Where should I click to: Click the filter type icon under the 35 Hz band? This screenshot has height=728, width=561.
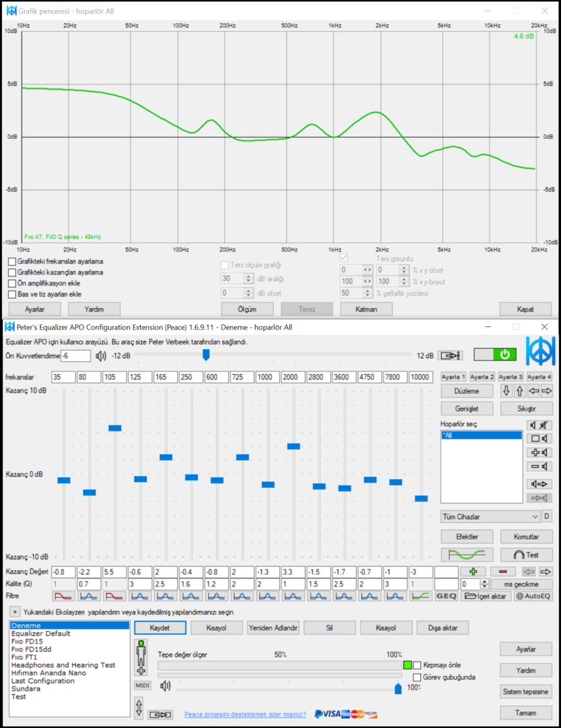pyautogui.click(x=63, y=596)
